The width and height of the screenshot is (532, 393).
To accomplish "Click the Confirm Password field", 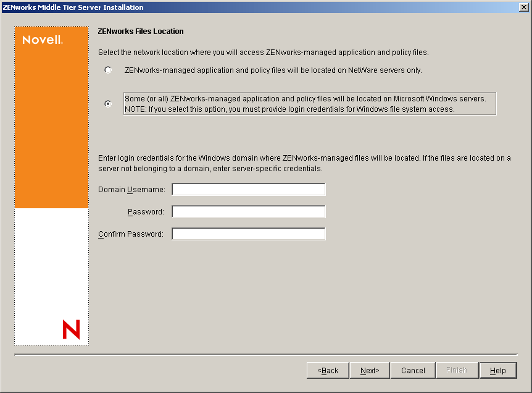I will (x=248, y=234).
